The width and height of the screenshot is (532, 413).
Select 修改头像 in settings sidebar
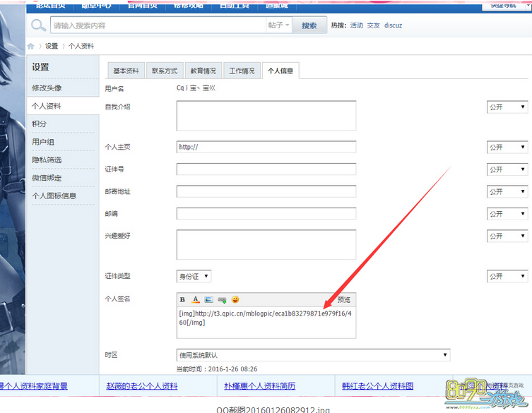pyautogui.click(x=47, y=88)
